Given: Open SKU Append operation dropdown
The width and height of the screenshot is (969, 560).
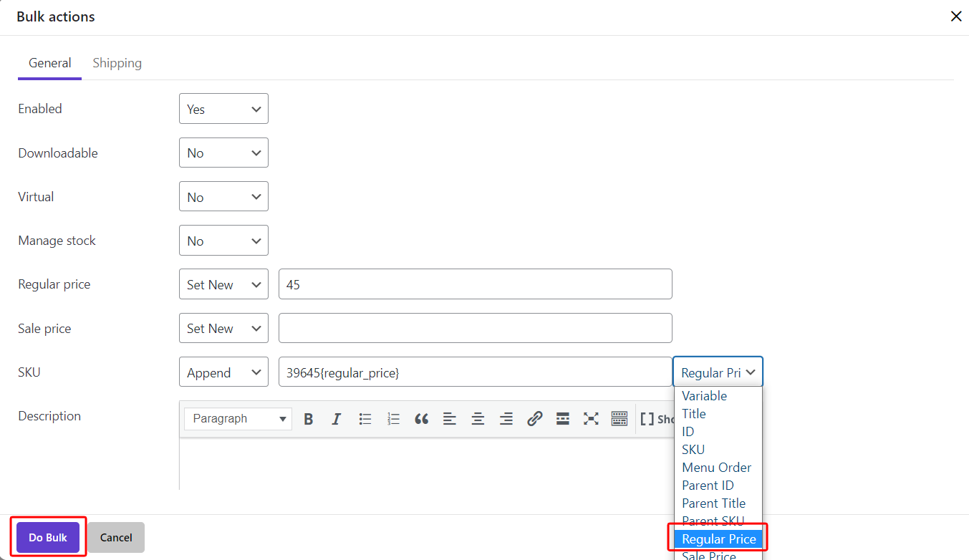Looking at the screenshot, I should [223, 372].
